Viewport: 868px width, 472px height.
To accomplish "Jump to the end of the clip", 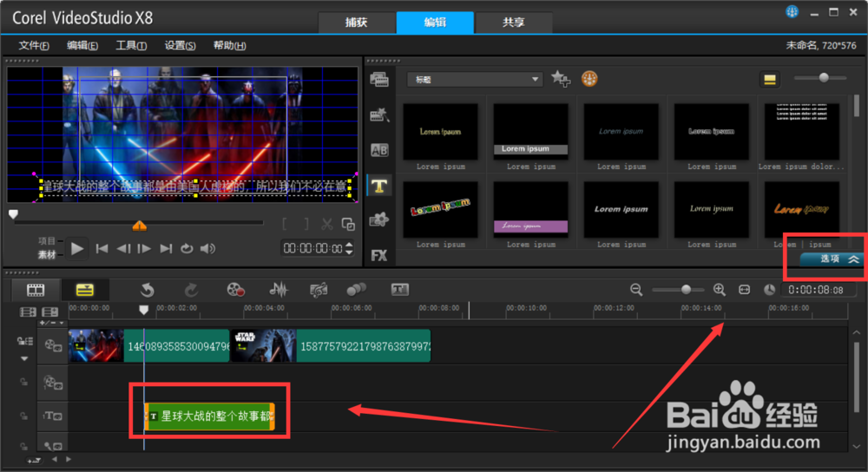I will pos(166,248).
